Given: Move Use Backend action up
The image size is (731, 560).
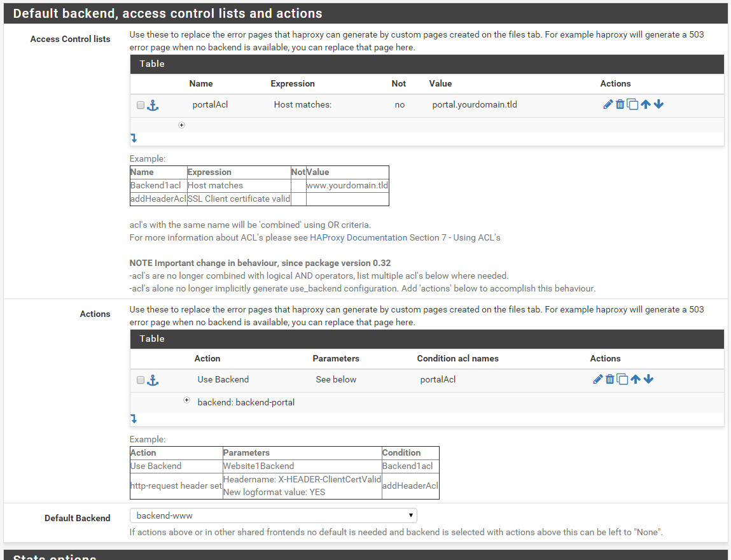Looking at the screenshot, I should [x=635, y=379].
